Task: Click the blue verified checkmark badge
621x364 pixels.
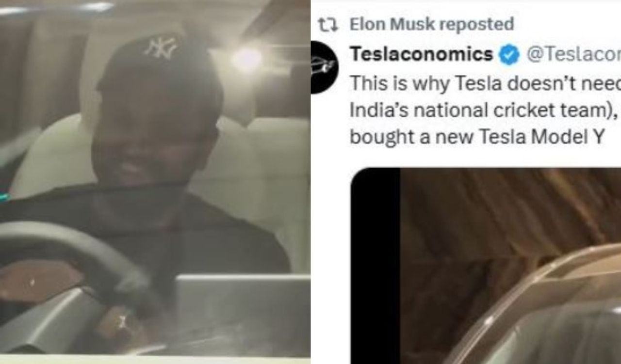Action: click(509, 55)
